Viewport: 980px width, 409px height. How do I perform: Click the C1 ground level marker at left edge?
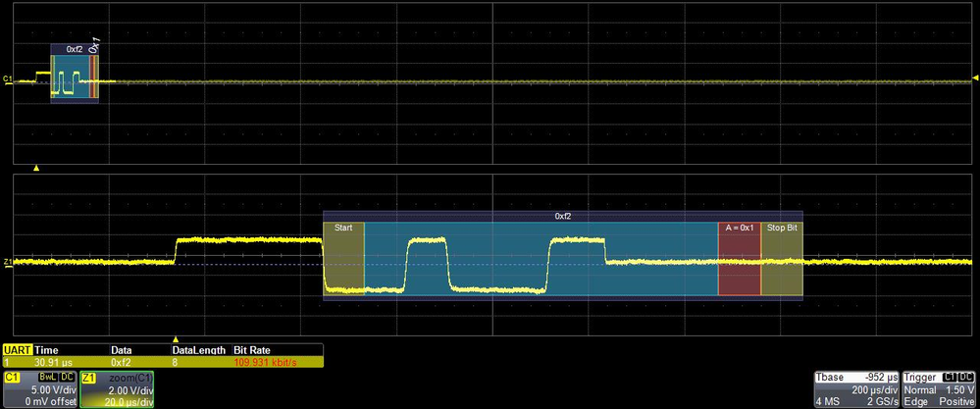(8, 79)
